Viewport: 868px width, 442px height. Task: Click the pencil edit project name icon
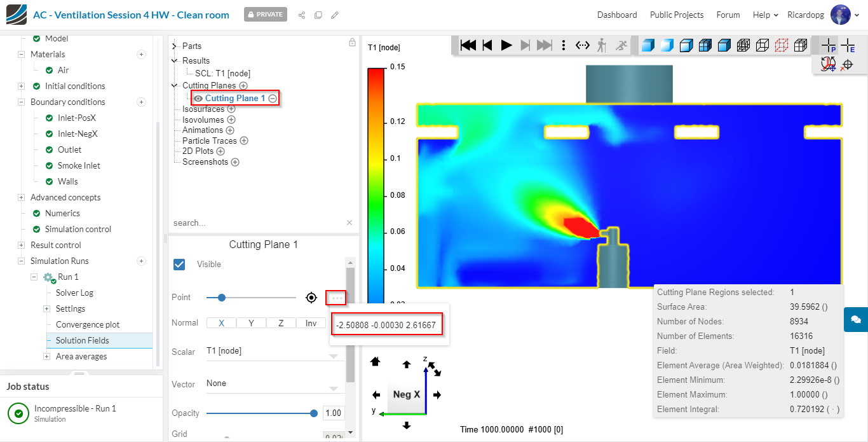click(x=335, y=15)
